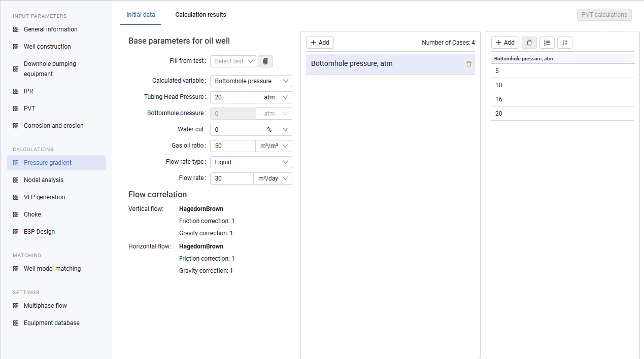The height and width of the screenshot is (359, 644).
Task: Select the Initial data tab
Action: click(x=141, y=15)
